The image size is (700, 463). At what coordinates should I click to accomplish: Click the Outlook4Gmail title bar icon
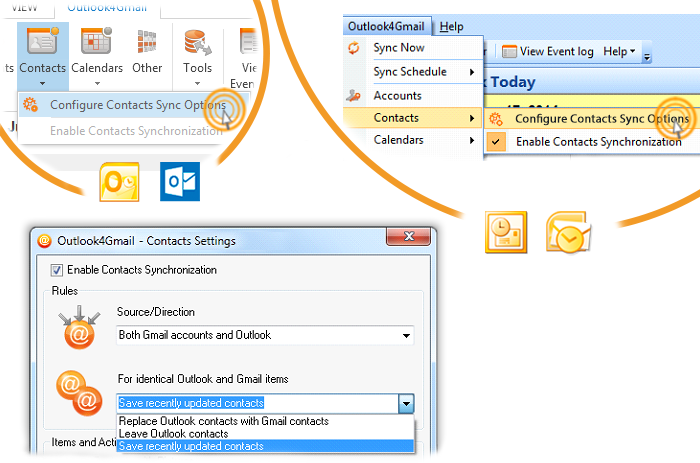[x=44, y=241]
